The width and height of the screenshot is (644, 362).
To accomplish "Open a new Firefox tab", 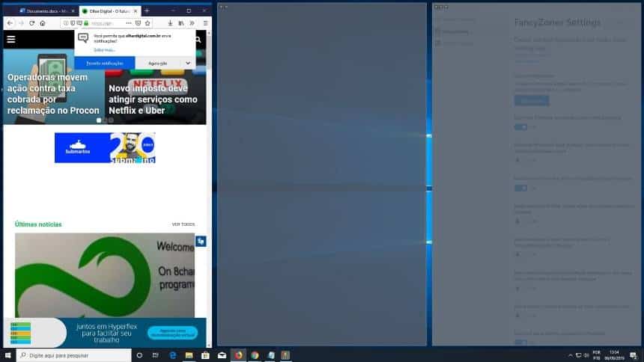I will pos(147,10).
